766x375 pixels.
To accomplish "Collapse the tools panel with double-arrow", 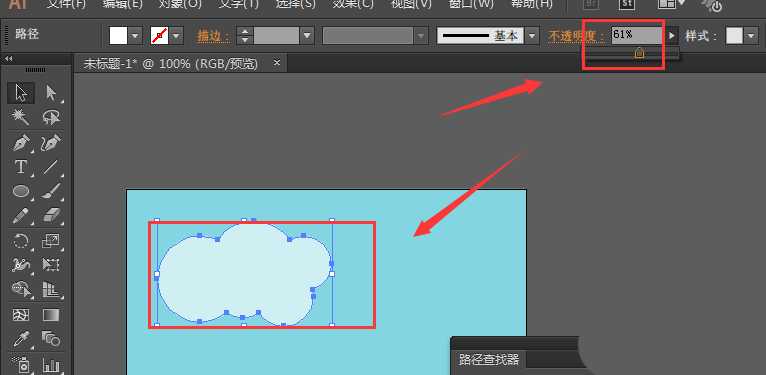I will [x=9, y=59].
